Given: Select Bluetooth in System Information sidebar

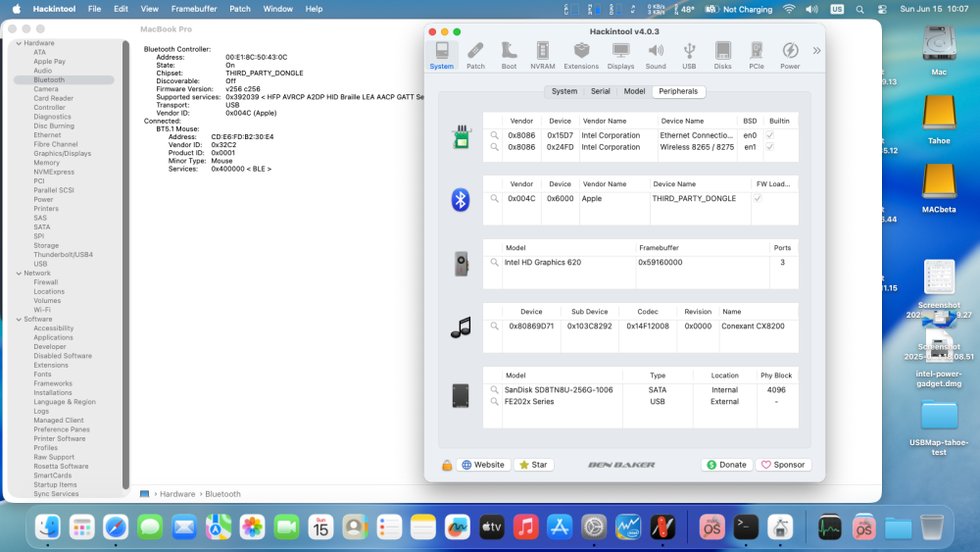Looking at the screenshot, I should pyautogui.click(x=64, y=80).
